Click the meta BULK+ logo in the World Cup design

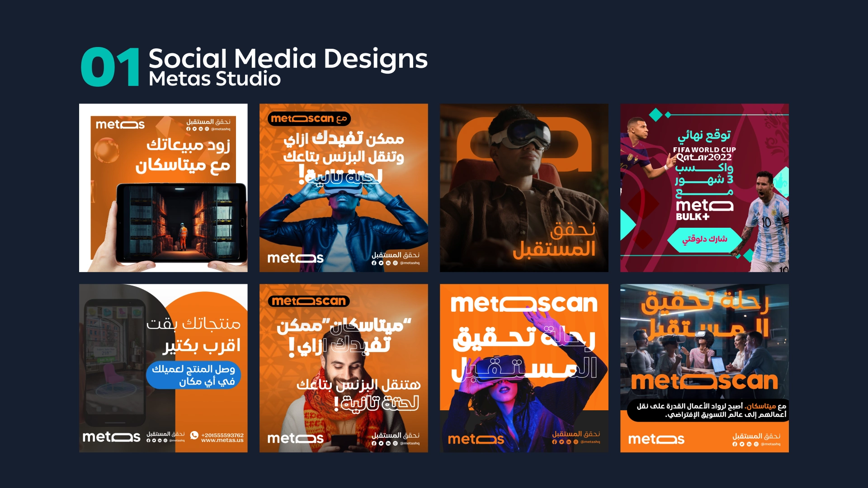(704, 210)
